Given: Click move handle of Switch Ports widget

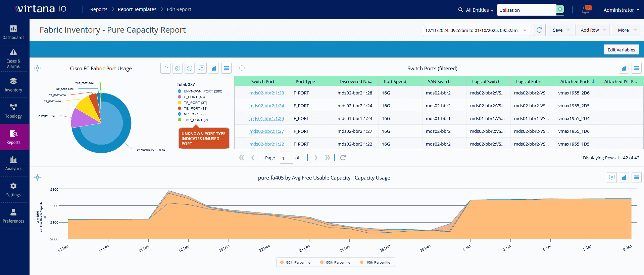Looking at the screenshot, I should pyautogui.click(x=242, y=68).
